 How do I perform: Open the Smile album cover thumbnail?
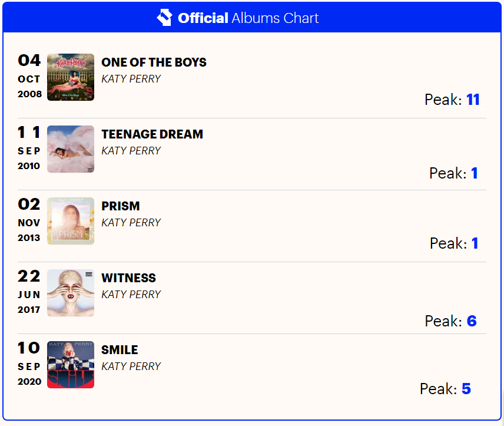[71, 365]
